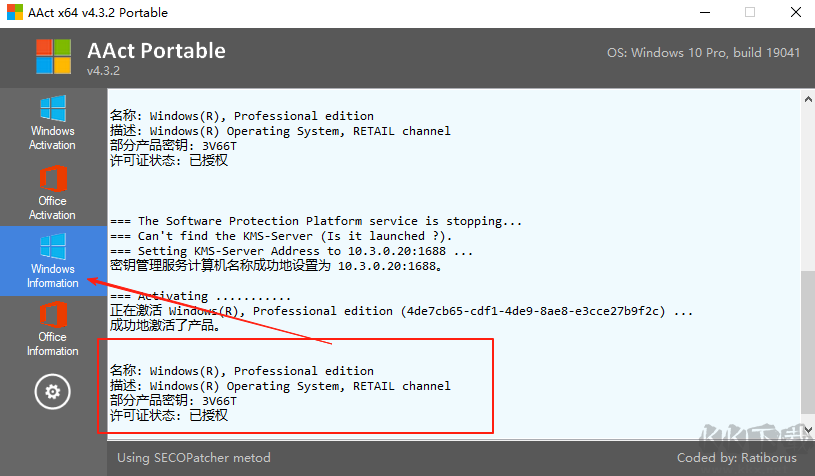
Task: Click the AAct Portable logo in header
Action: (54, 56)
